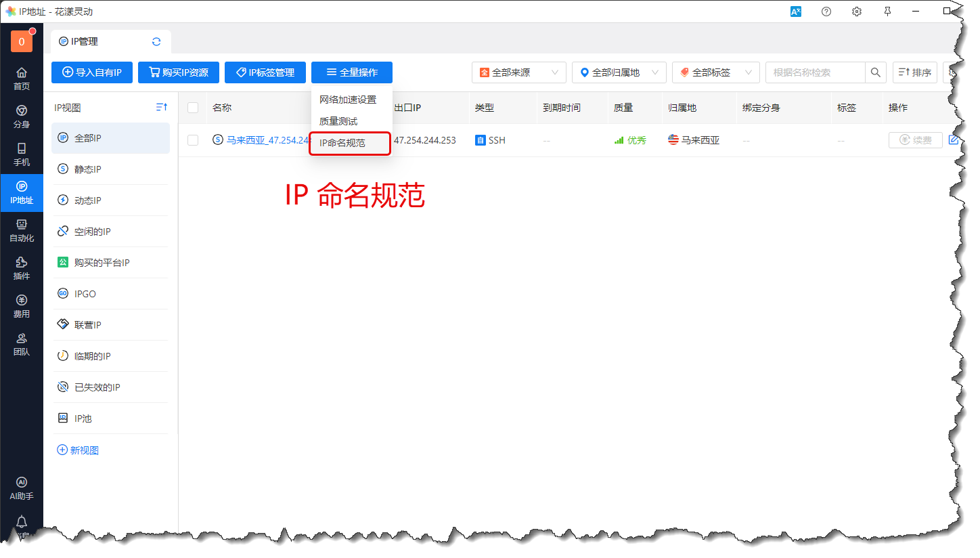Image resolution: width=980 pixels, height=558 pixels.
Task: Select the 购买的平台IP view
Action: [110, 263]
